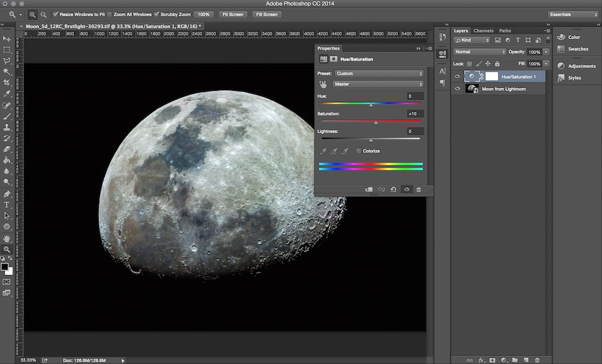Select the History Brush tool
Image resolution: width=602 pixels, height=364 pixels.
pos(7,138)
